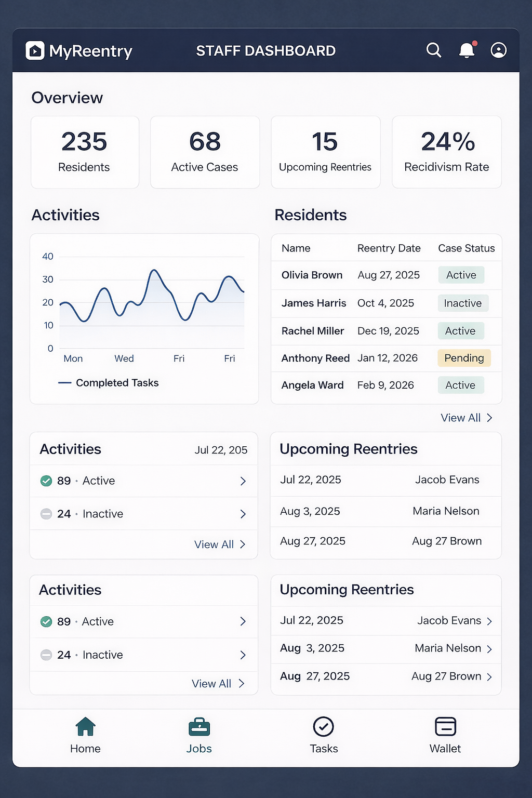Click green check beside 89 Active in the Jul 22 Activities card

[x=46, y=481]
